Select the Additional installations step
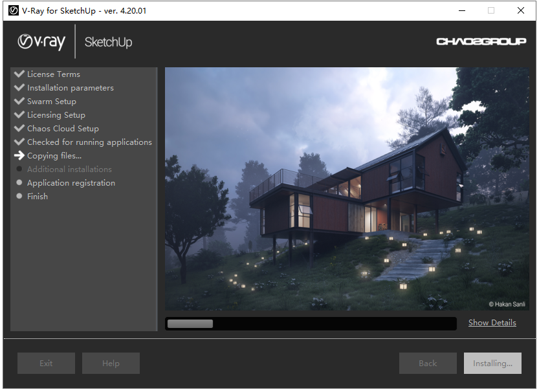The image size is (539, 392). click(69, 169)
